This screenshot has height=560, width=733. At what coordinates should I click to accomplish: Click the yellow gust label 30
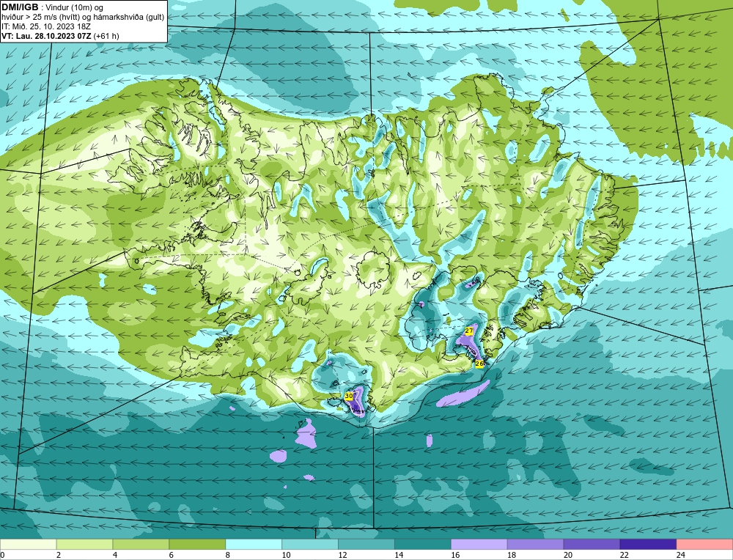pos(349,396)
